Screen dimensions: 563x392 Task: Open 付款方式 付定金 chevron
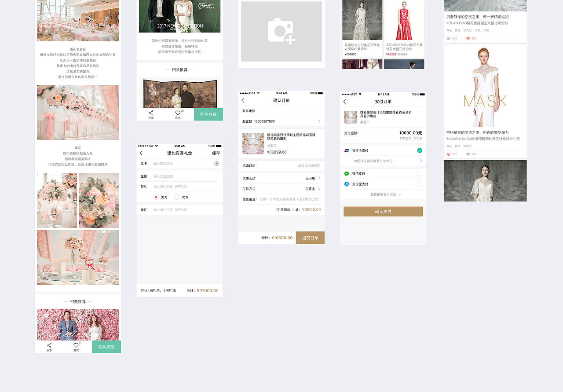click(x=319, y=189)
